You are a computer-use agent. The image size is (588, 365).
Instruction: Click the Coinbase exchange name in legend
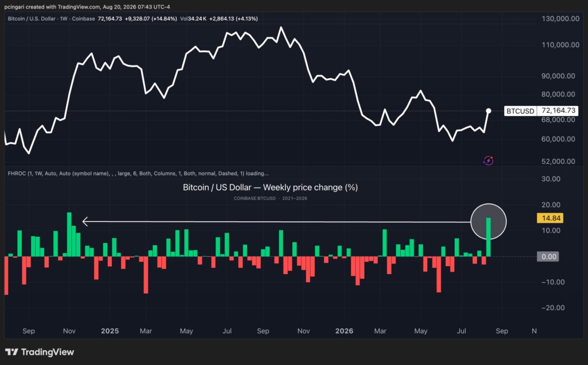pos(83,18)
